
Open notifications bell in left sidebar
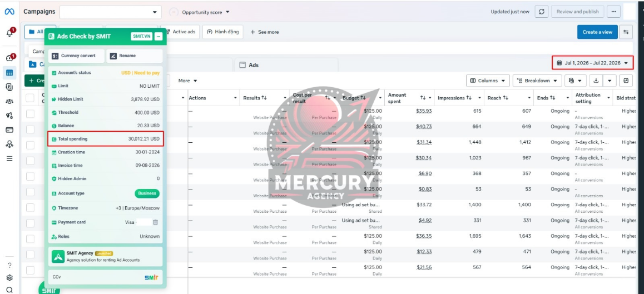coord(10,33)
